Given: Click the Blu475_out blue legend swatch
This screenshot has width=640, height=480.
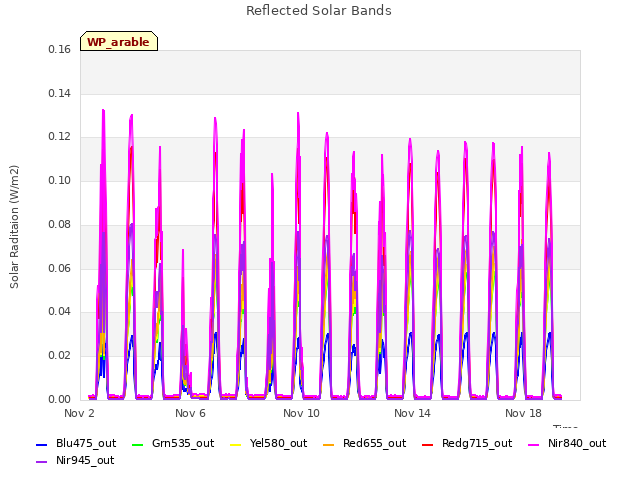Looking at the screenshot, I should pyautogui.click(x=42, y=444).
